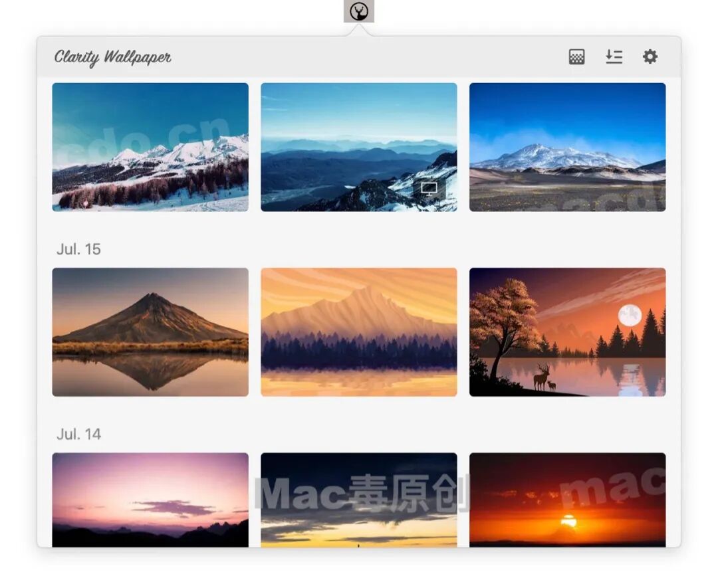Pick the cloudy dusk horizon wallpaper thumbnail
Screen dimensions: 718x588
click(358, 502)
